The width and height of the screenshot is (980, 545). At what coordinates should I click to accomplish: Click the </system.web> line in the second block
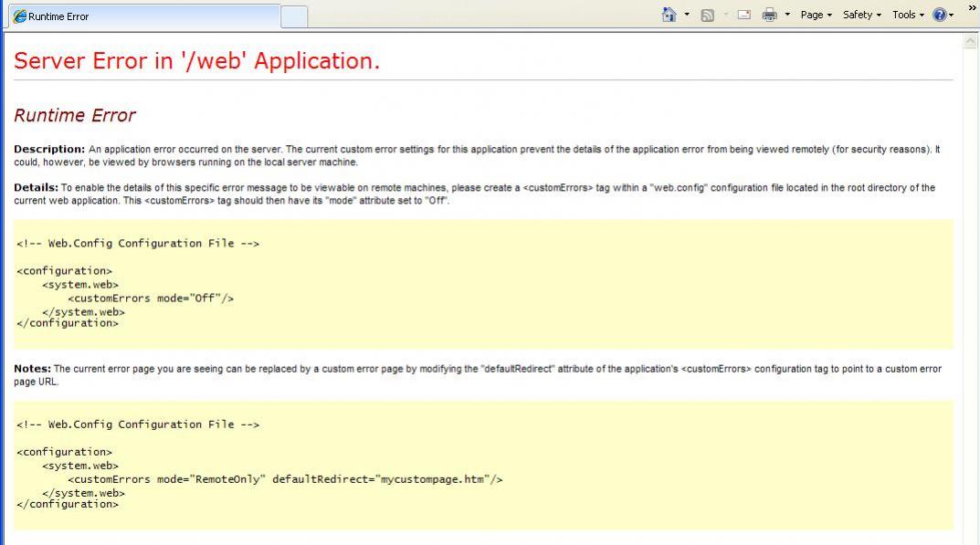[84, 493]
